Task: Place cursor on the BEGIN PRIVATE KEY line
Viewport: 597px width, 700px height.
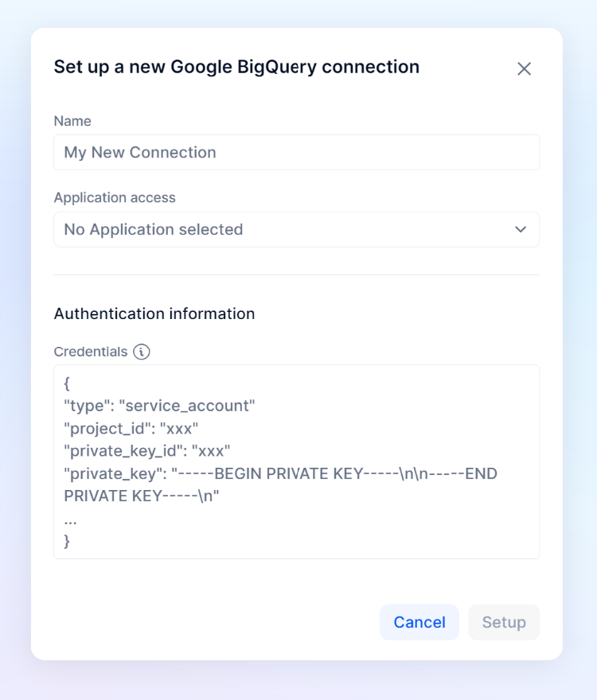Action: (281, 473)
